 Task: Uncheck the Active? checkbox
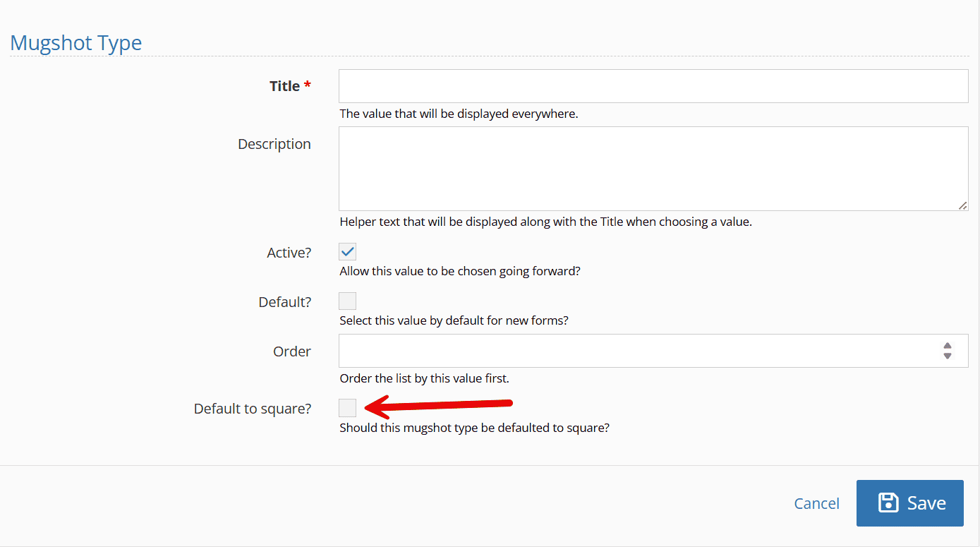point(347,252)
